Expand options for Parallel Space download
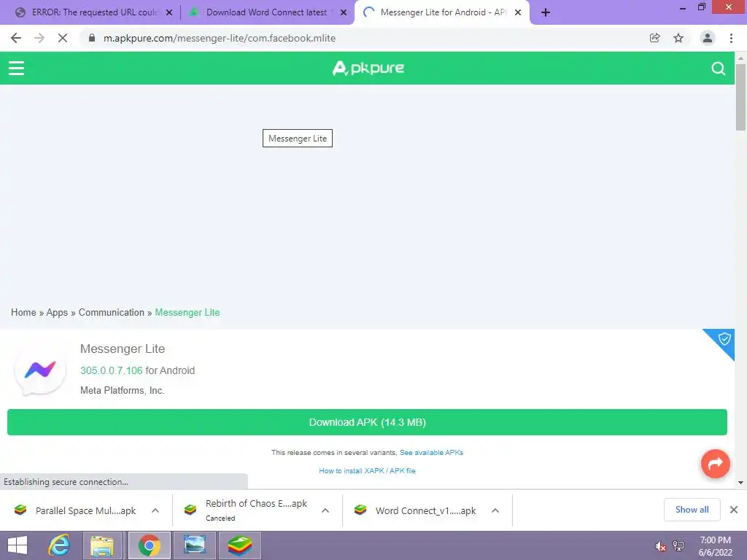The width and height of the screenshot is (747, 560). 155,510
